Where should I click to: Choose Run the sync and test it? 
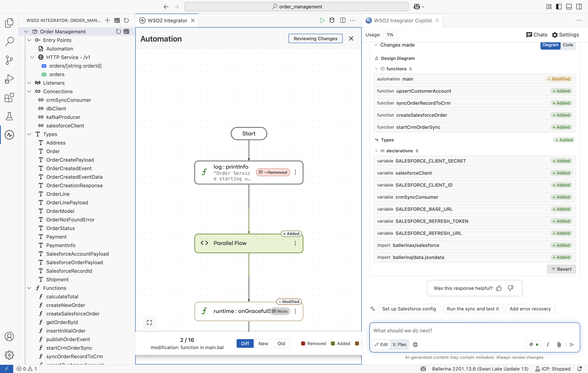[x=472, y=309]
